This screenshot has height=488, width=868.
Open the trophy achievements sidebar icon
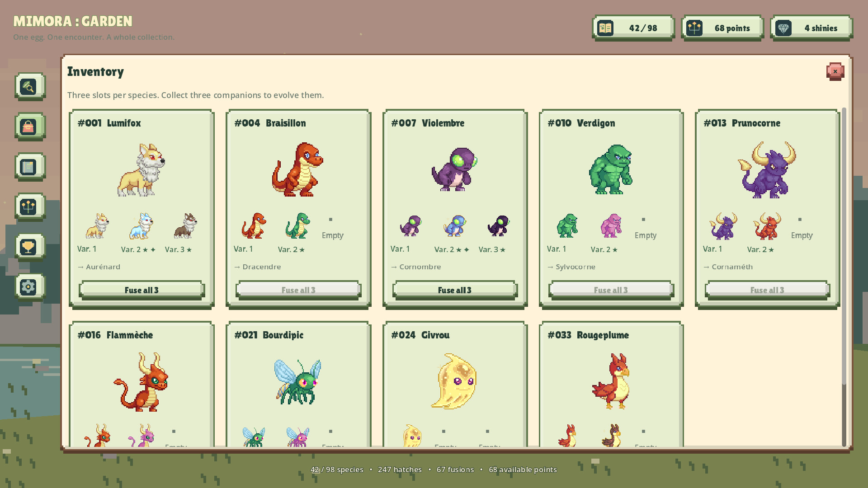[30, 247]
